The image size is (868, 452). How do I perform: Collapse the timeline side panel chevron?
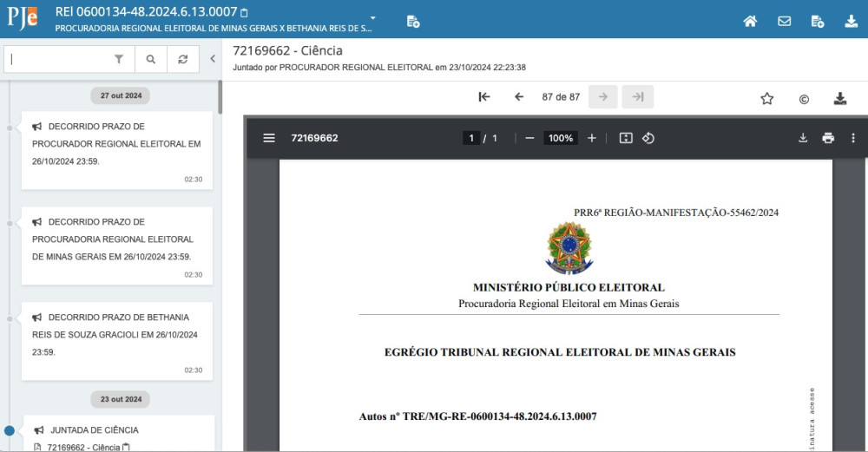click(213, 59)
